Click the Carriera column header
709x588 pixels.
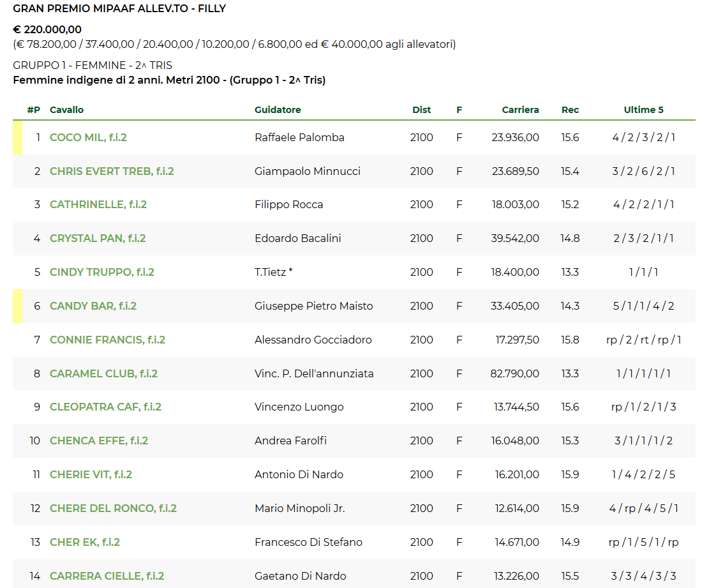pos(520,110)
